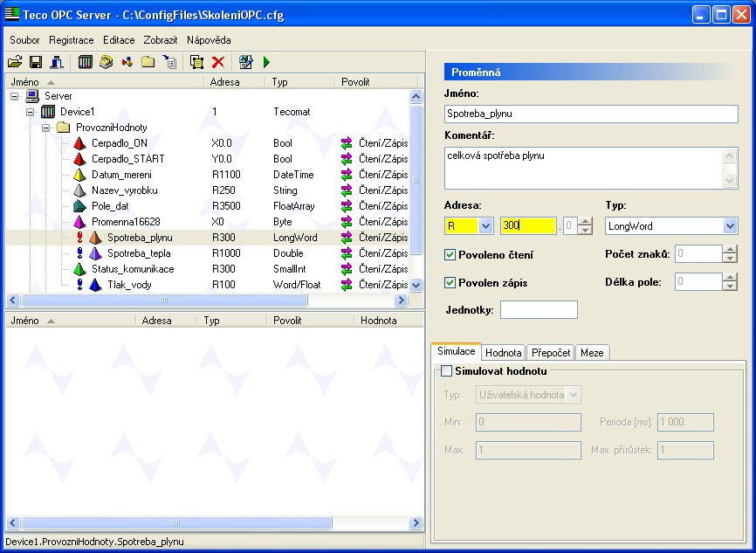The width and height of the screenshot is (756, 553).
Task: Click the address bit spinner down arrow
Action: (x=585, y=230)
